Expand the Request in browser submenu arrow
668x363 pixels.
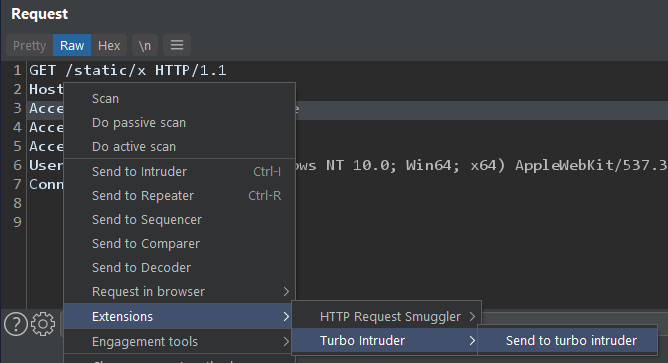pyautogui.click(x=286, y=292)
